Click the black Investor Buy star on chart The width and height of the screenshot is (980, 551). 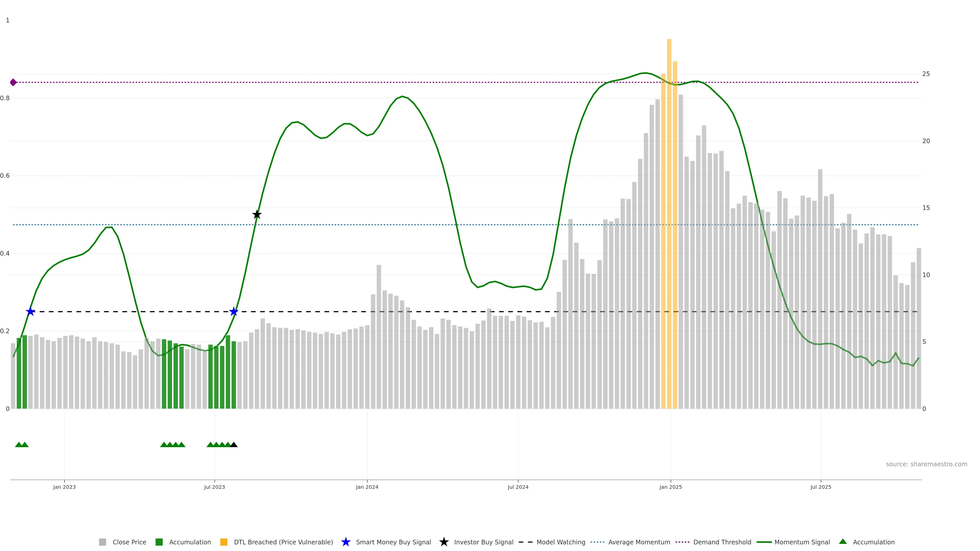[x=257, y=215]
